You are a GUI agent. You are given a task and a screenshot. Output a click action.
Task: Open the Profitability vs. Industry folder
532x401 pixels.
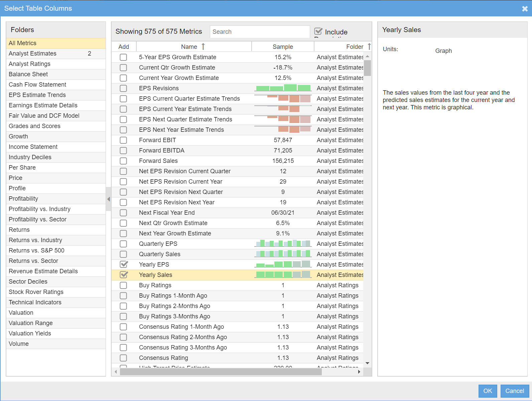coord(56,209)
